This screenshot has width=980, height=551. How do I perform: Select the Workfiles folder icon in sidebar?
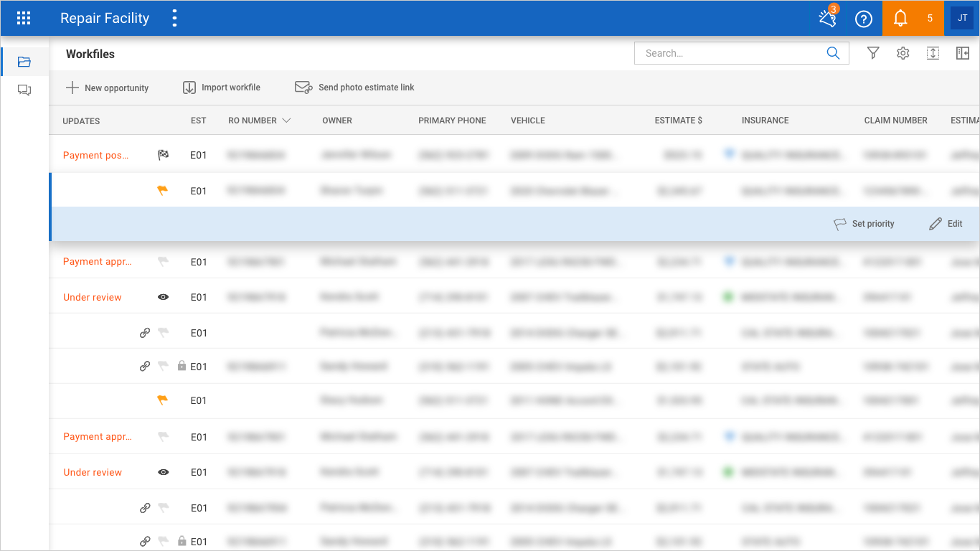[24, 62]
